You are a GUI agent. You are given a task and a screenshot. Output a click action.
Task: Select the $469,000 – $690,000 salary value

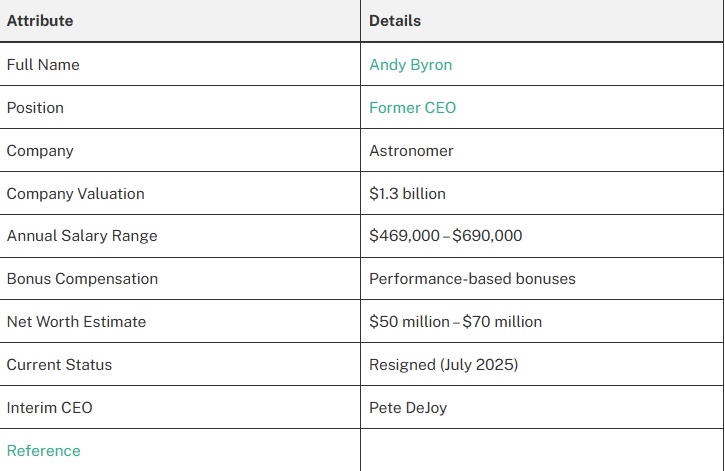coord(446,236)
